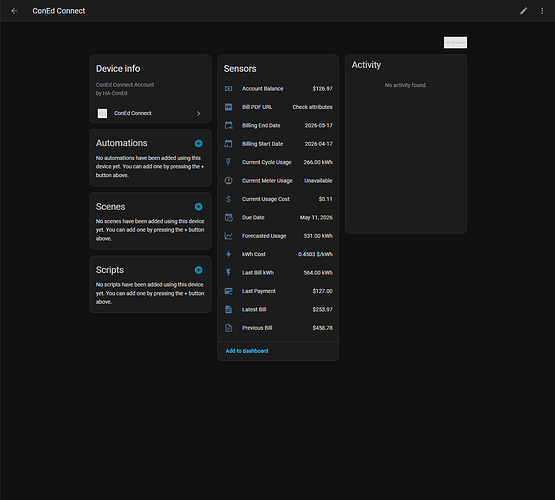
Task: Open the Due Date sensor entry
Action: coord(278,217)
